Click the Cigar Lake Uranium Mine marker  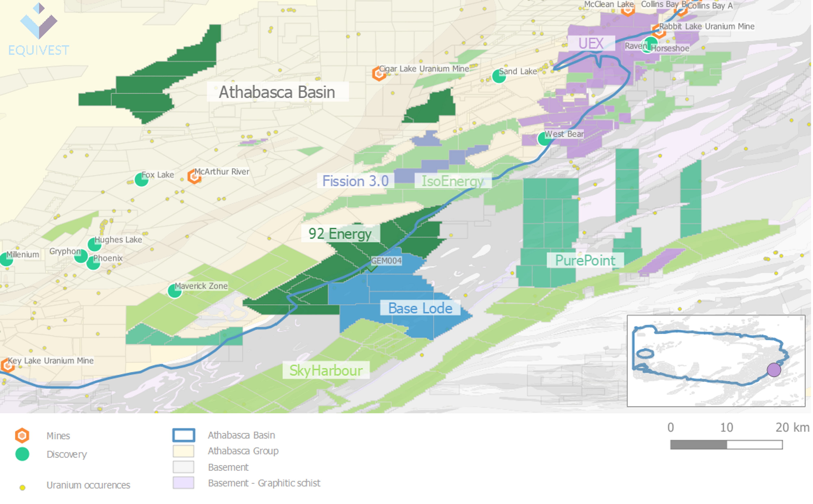click(x=379, y=73)
